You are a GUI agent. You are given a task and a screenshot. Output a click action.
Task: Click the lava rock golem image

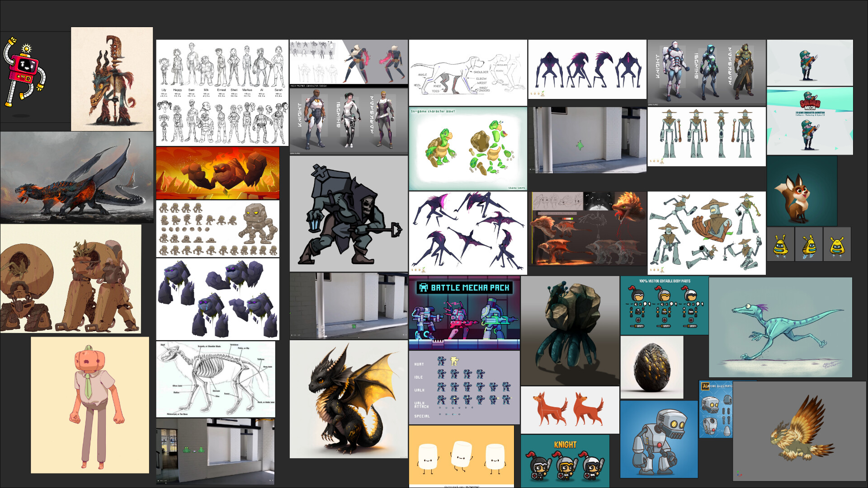[218, 173]
